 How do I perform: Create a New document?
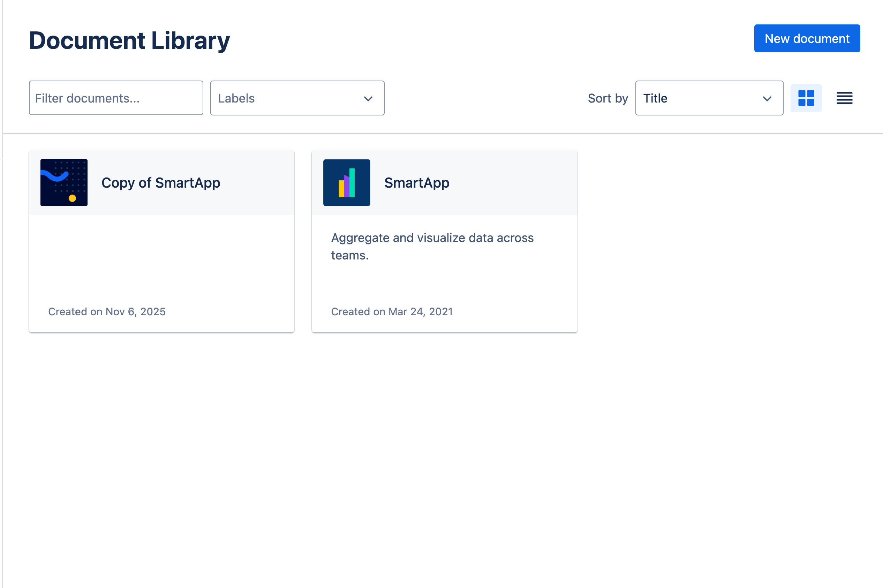807,38
